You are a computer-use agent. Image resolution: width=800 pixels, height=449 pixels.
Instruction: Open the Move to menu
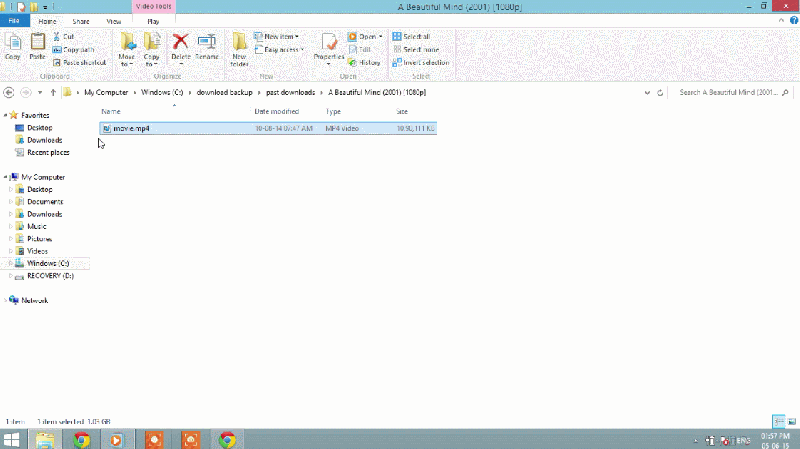pos(127,49)
